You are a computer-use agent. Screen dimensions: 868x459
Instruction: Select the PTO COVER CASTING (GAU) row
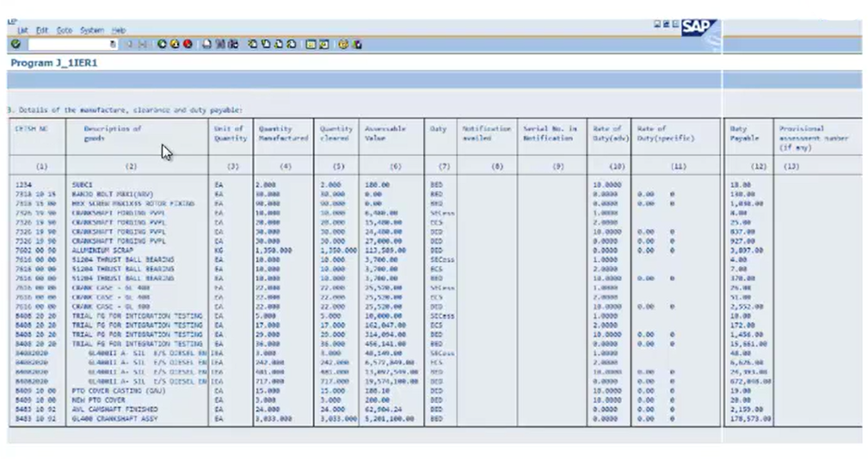click(434, 390)
